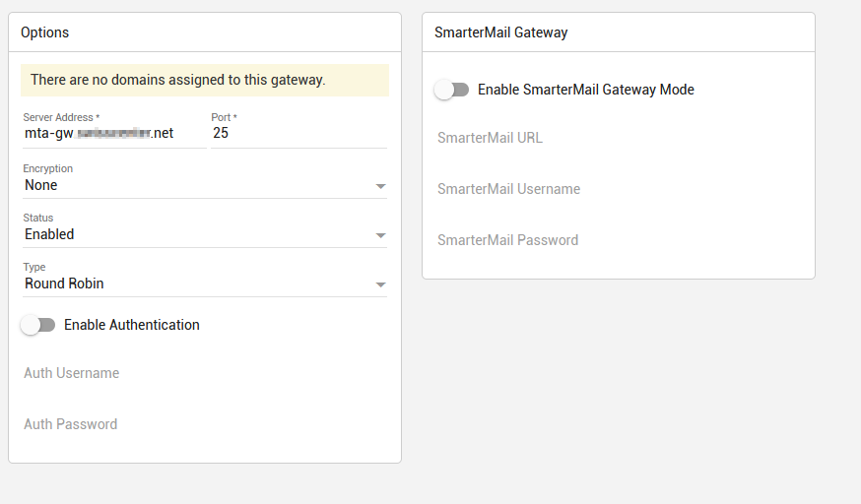Click the Auth Username field
The width and height of the screenshot is (861, 504).
pos(204,373)
